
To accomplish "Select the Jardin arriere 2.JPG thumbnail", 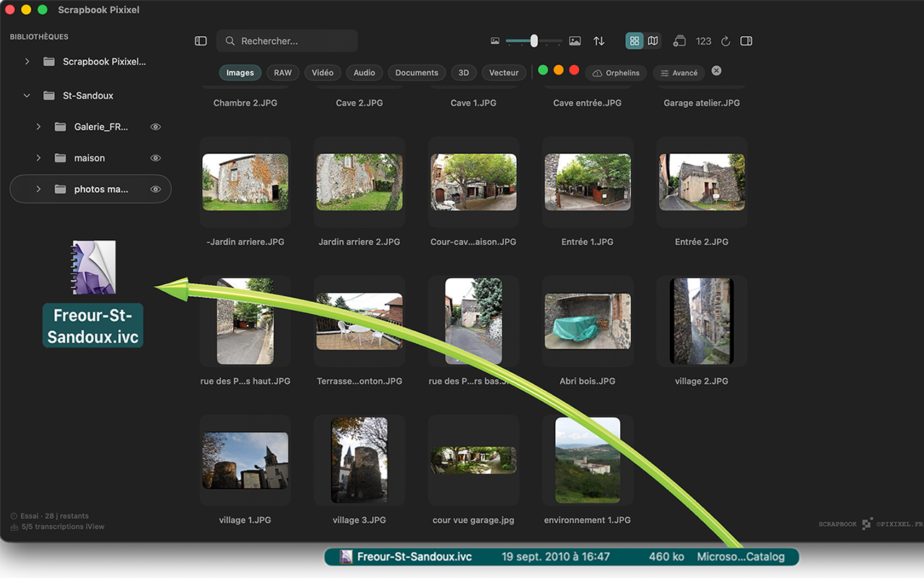I will point(359,182).
